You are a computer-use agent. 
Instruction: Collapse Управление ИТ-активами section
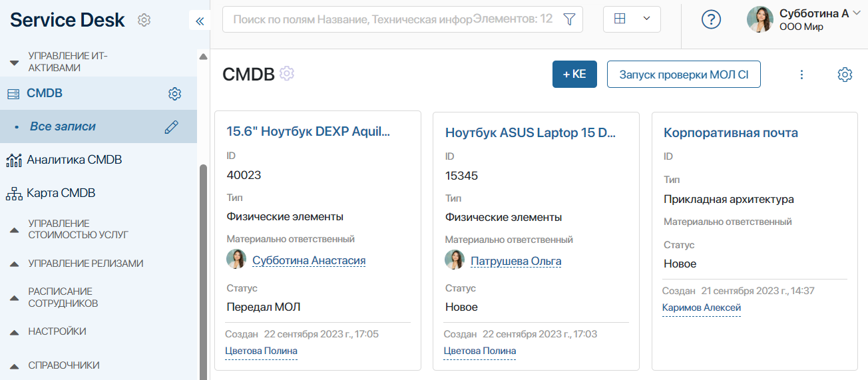tap(15, 63)
